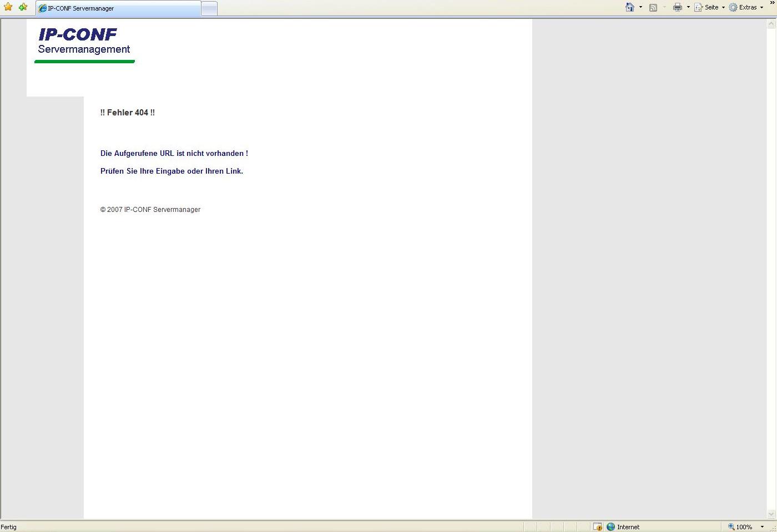Click the Extras gear icon
This screenshot has height=532, width=777.
(x=733, y=7)
